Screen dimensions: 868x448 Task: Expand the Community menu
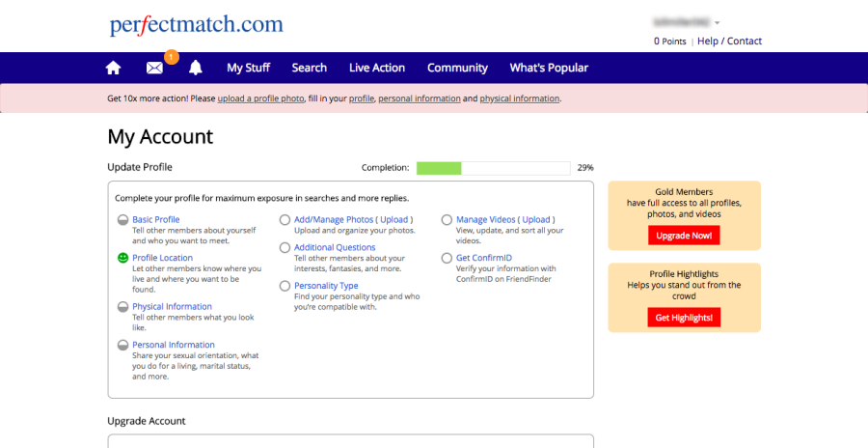click(457, 68)
